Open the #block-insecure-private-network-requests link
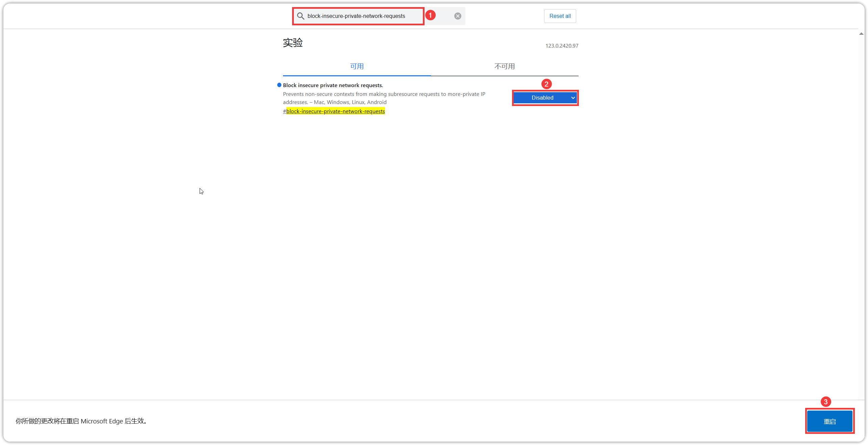The height and width of the screenshot is (445, 868). click(x=334, y=111)
